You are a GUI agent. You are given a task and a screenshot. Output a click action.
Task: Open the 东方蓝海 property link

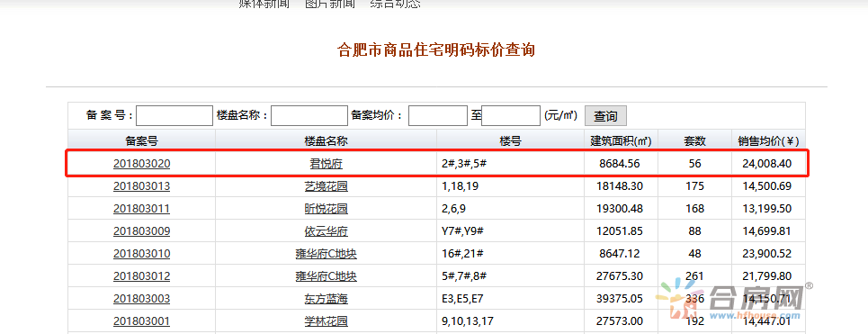pyautogui.click(x=326, y=299)
